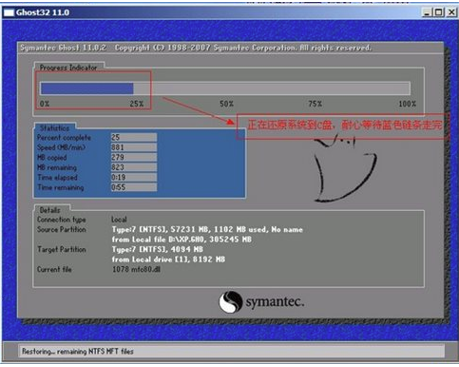Click the Ghost32 title bar icon

pos(9,13)
